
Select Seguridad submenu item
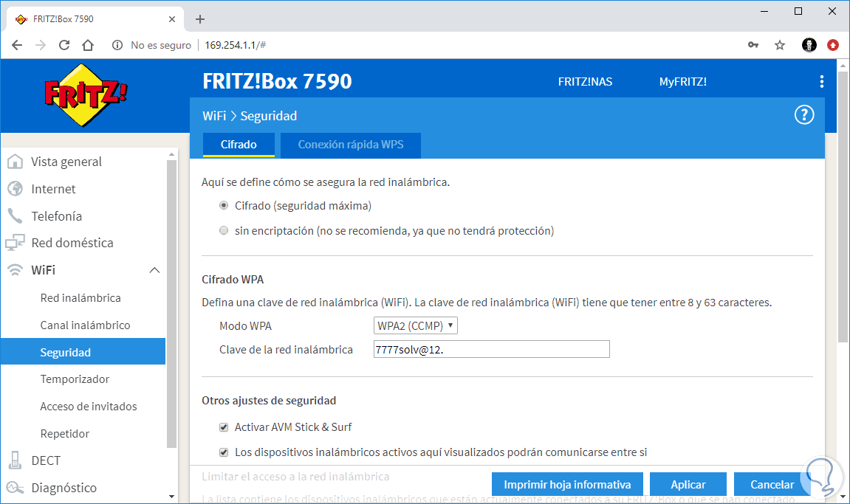click(83, 352)
